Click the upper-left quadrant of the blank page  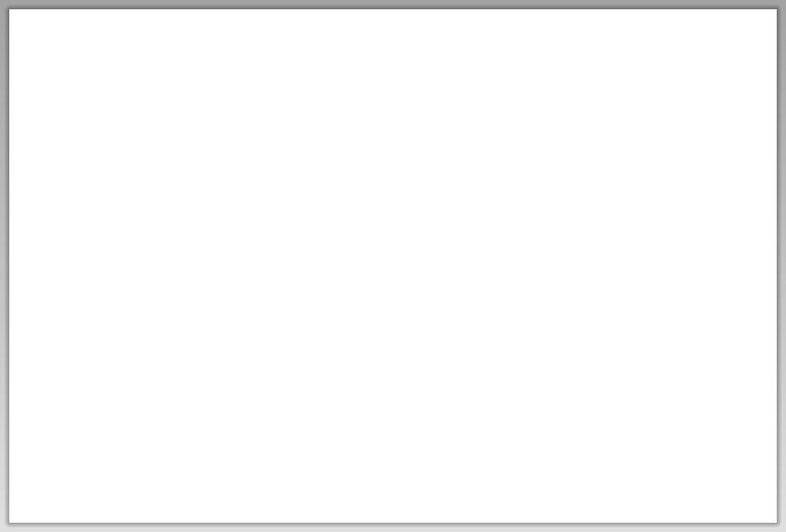[x=201, y=138]
